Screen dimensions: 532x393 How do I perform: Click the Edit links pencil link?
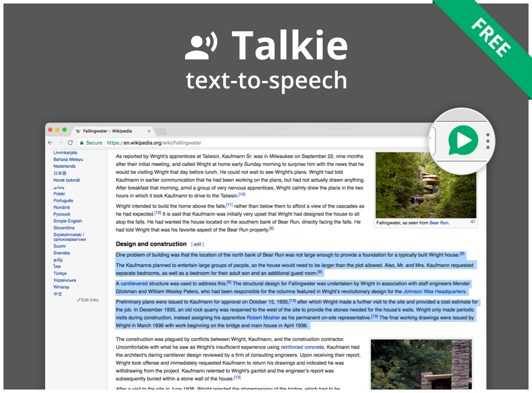pos(88,300)
